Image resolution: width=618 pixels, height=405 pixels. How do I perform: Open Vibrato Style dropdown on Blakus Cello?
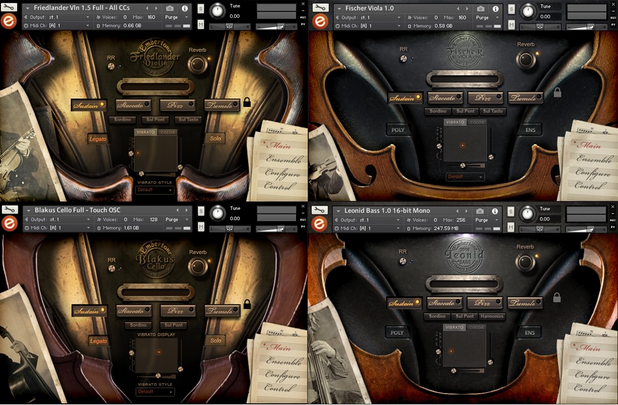tap(155, 392)
